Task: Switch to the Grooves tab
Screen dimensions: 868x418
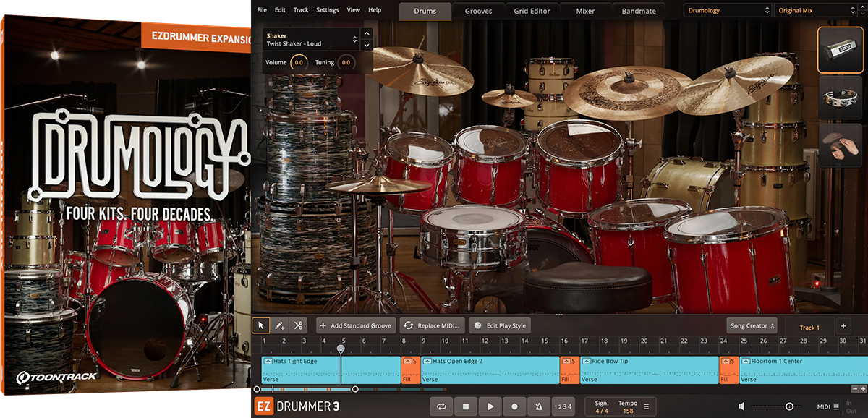Action: [x=478, y=11]
